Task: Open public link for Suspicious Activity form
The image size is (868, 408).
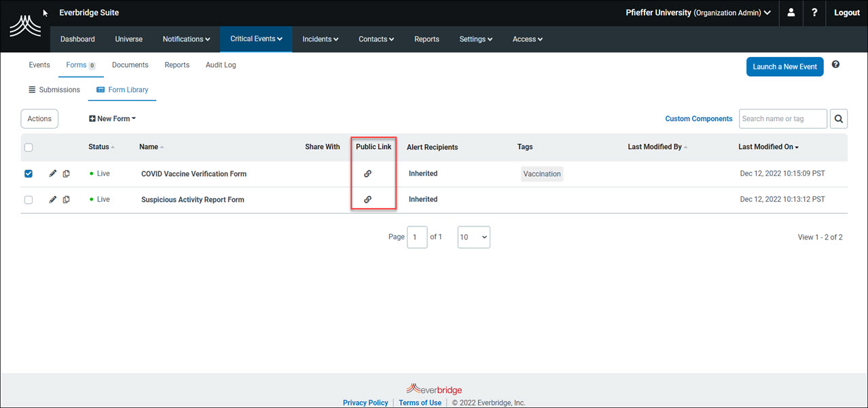Action: [x=367, y=199]
